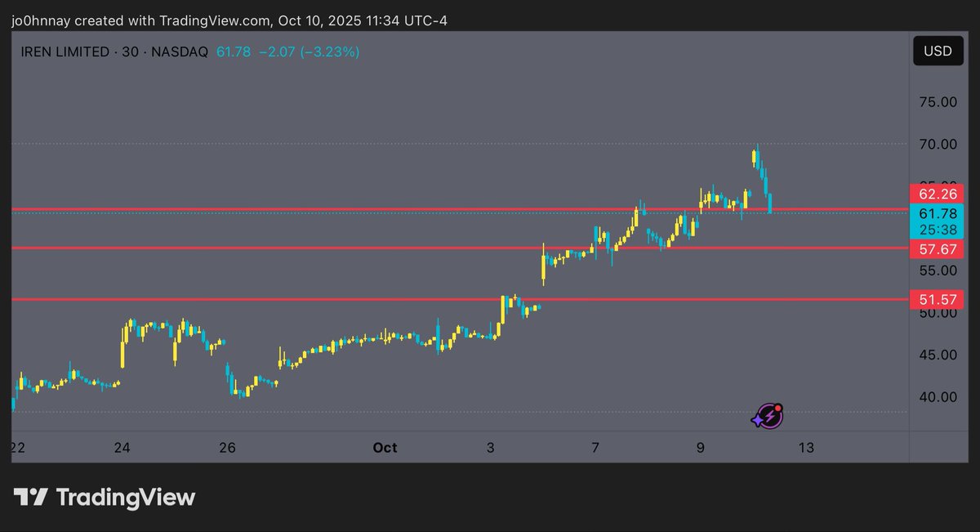Click the 75.00 price axis label
Viewport: 980px width, 532px height.
pyautogui.click(x=938, y=102)
